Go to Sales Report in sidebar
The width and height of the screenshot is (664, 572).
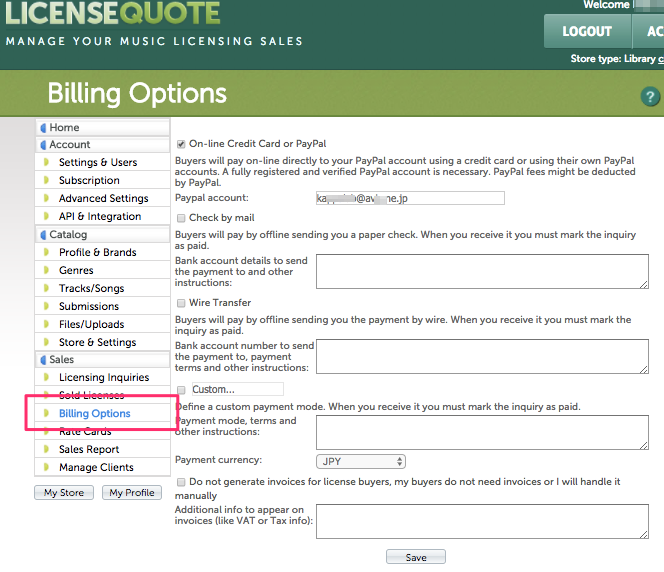coord(89,450)
